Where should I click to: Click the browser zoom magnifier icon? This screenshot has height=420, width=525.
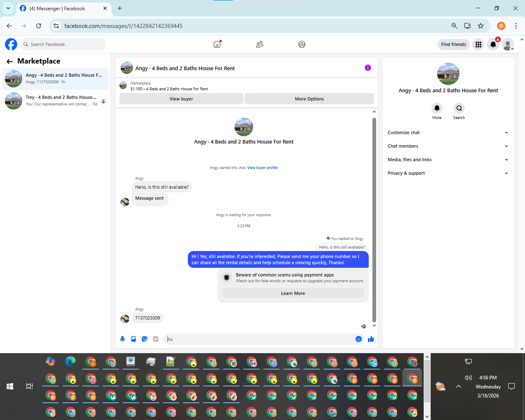click(x=454, y=26)
